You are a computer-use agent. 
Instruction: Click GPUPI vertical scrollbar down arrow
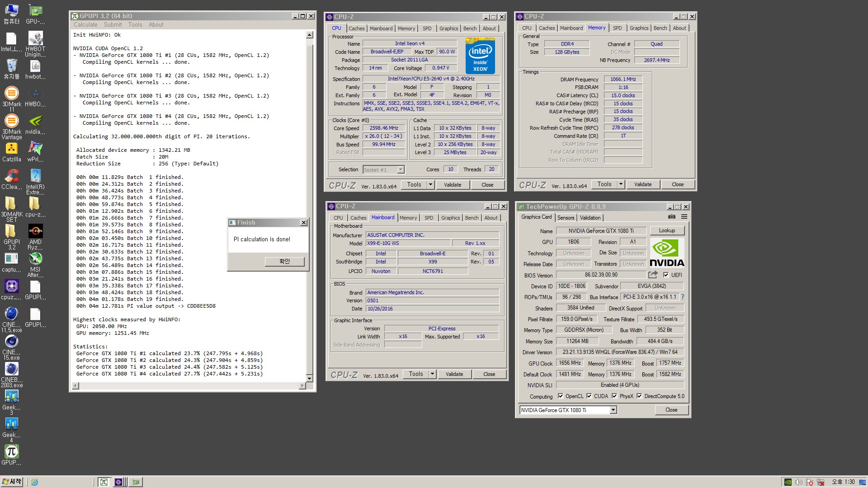(310, 378)
